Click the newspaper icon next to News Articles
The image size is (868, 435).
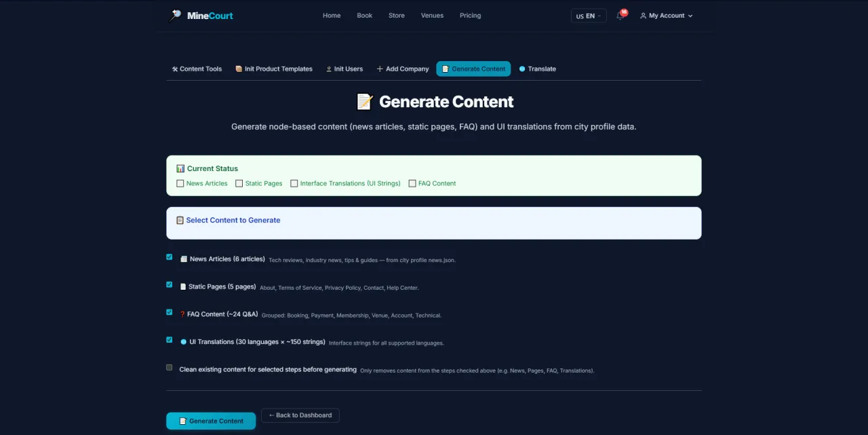(184, 259)
